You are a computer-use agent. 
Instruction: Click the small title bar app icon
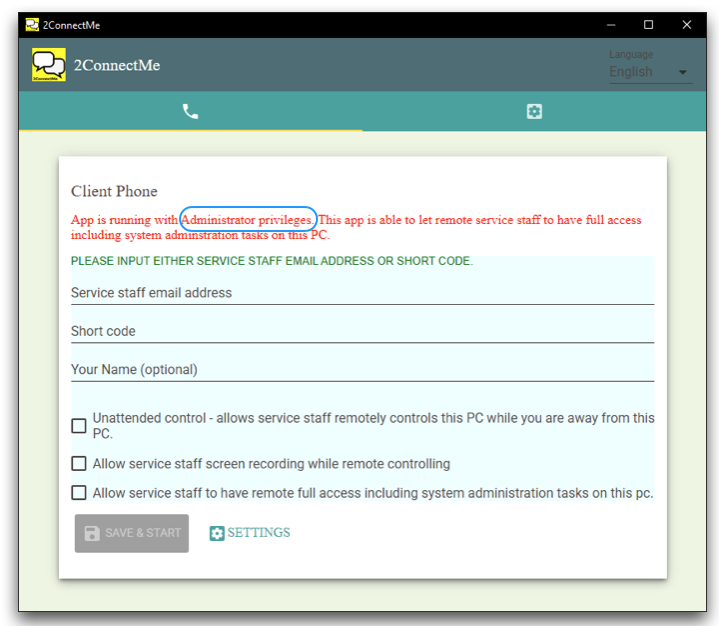click(32, 25)
